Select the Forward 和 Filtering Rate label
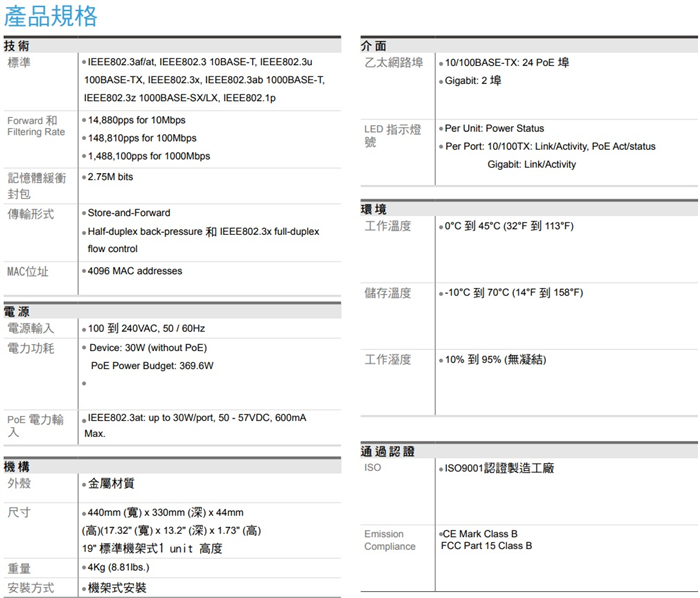The image size is (700, 598). pos(35,126)
